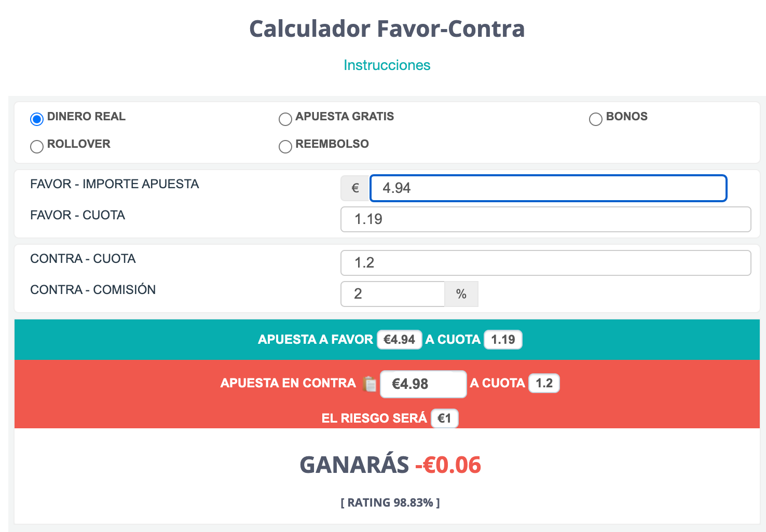Image resolution: width=766 pixels, height=532 pixels.
Task: Select the DINERO REAL radio button
Action: coord(37,119)
